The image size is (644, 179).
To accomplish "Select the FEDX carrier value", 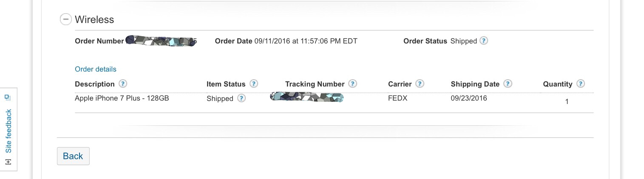I will [398, 98].
